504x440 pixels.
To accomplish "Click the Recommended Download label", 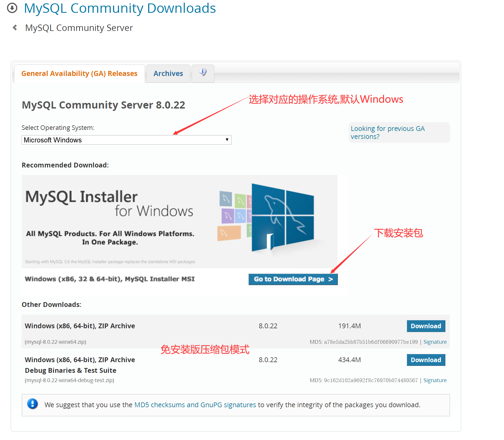I will pos(65,165).
